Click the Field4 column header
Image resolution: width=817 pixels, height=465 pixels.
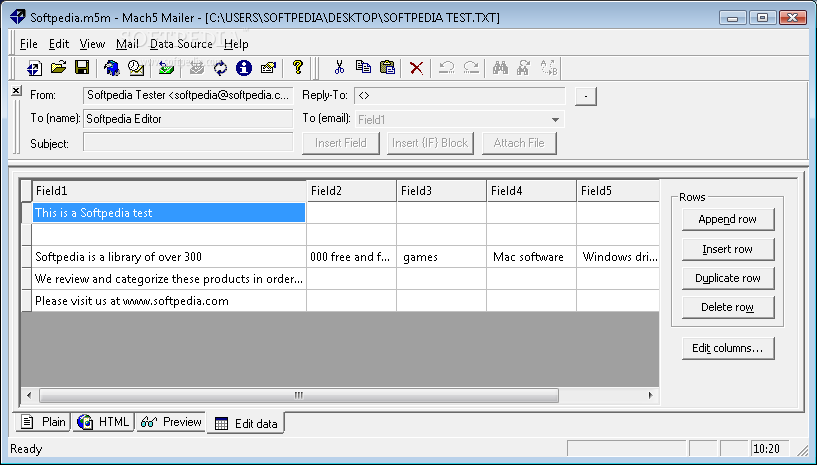(531, 191)
